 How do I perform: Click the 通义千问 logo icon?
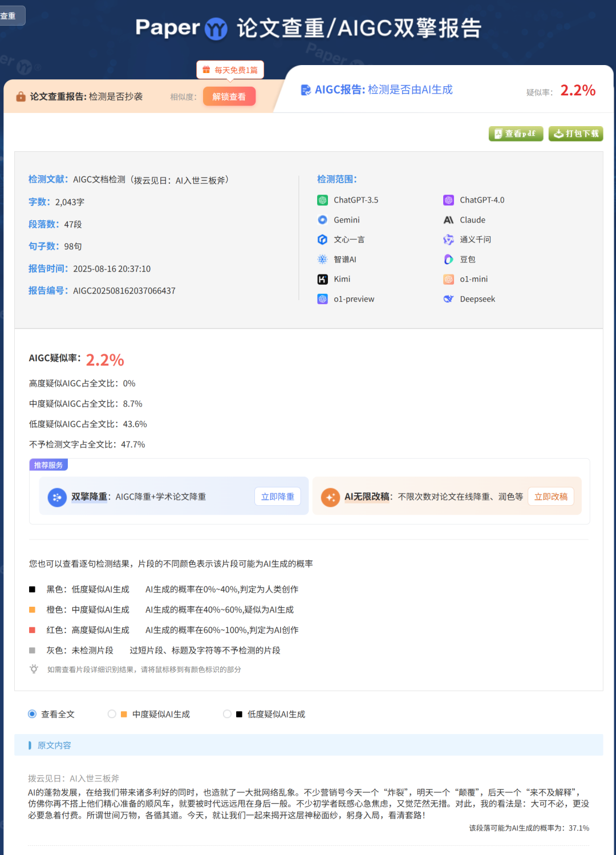[x=448, y=240]
